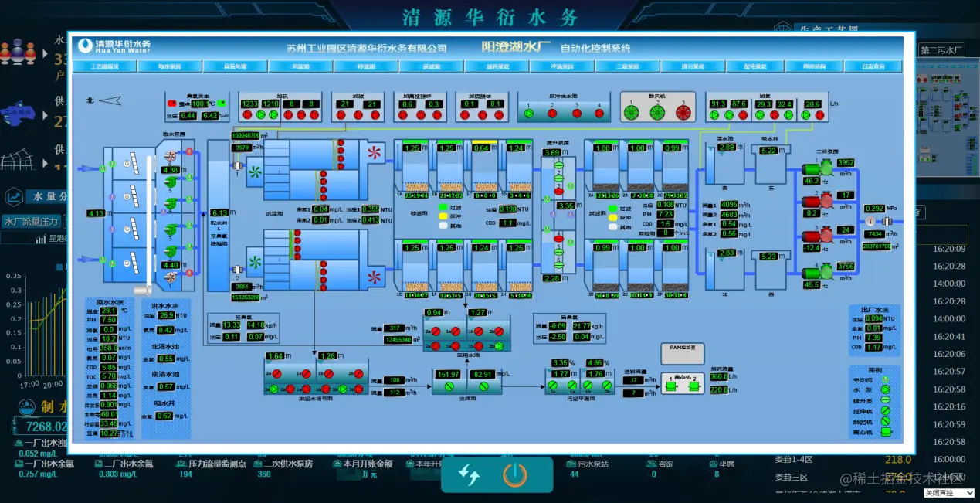The width and height of the screenshot is (980, 503).
Task: Toggle ozone generator green status indicator
Action: [222, 103]
